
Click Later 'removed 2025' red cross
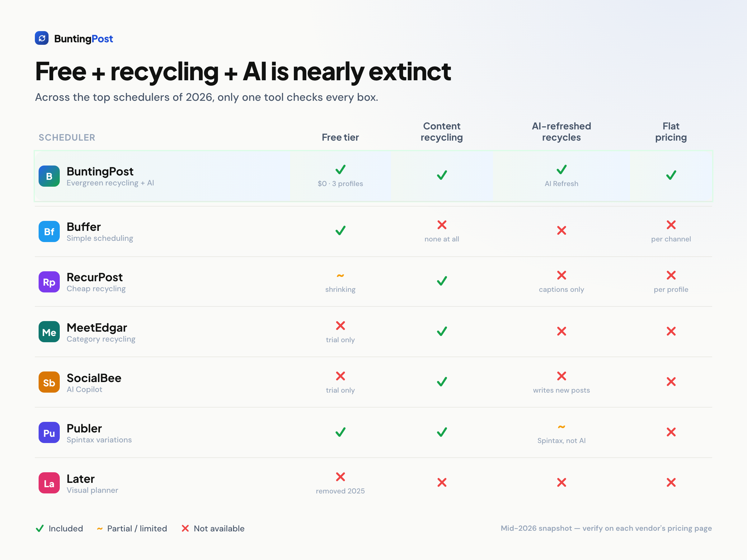(341, 477)
